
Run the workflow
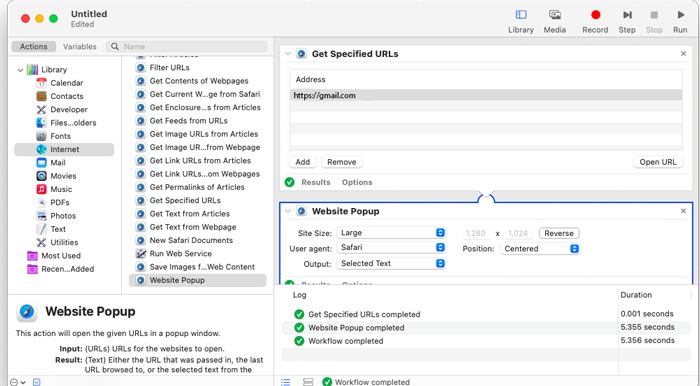680,21
